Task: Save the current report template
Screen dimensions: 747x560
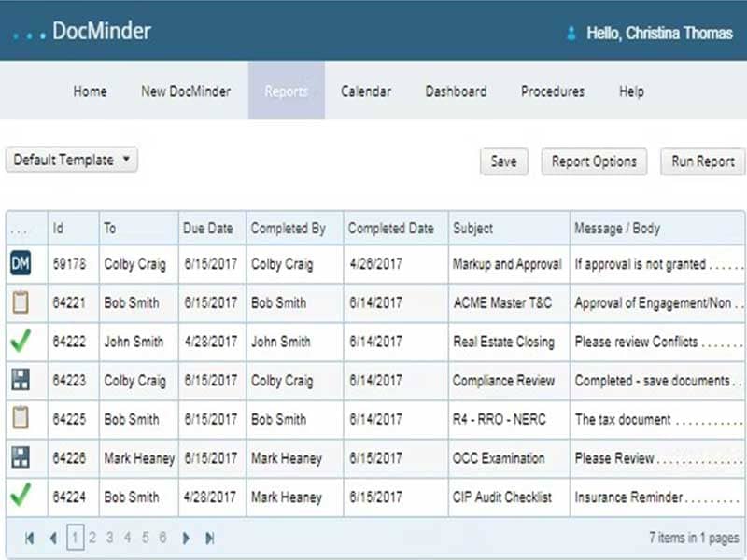Action: 503,161
